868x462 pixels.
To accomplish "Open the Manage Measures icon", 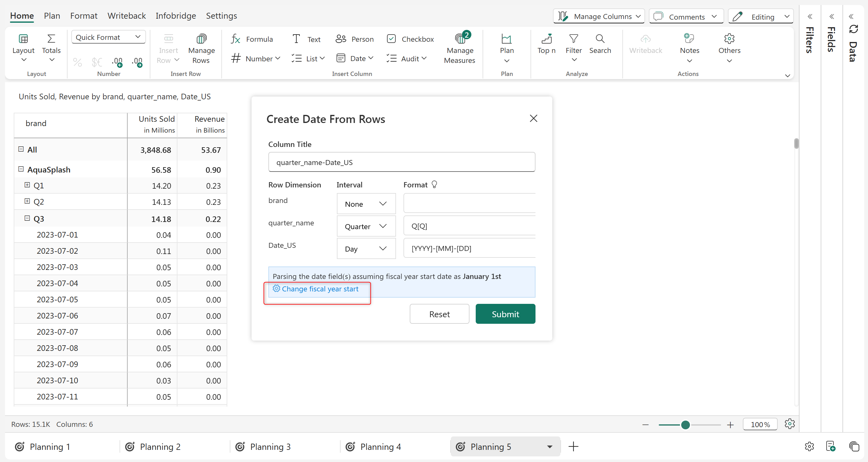I will [460, 39].
